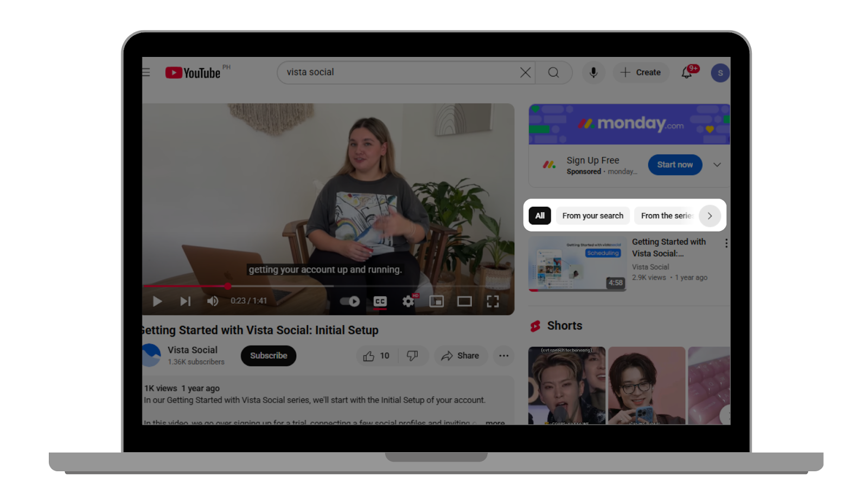Enable miniplayer mode
This screenshot has width=868, height=488.
pyautogui.click(x=437, y=301)
